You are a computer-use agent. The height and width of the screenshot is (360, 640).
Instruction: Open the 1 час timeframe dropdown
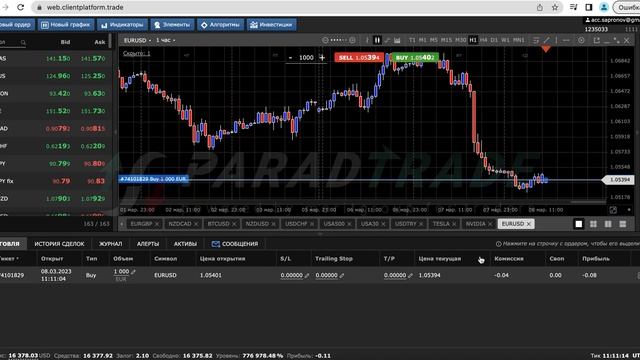coord(165,40)
